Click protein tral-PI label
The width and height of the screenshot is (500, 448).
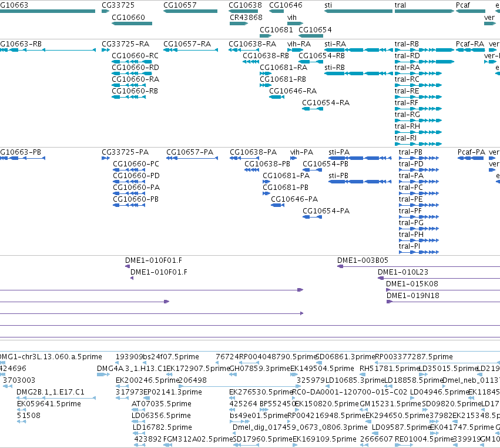pyautogui.click(x=409, y=246)
